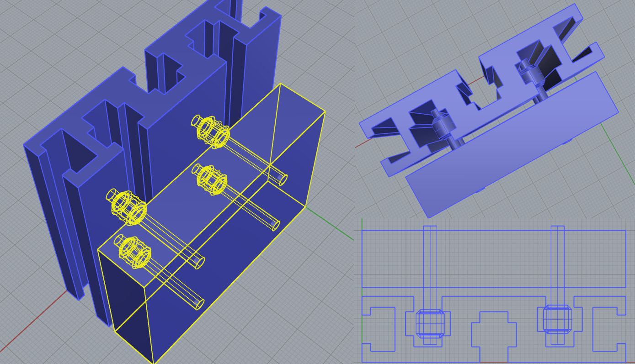Select the center slot outline in the wireframe view
635x364 pixels.
click(494, 336)
